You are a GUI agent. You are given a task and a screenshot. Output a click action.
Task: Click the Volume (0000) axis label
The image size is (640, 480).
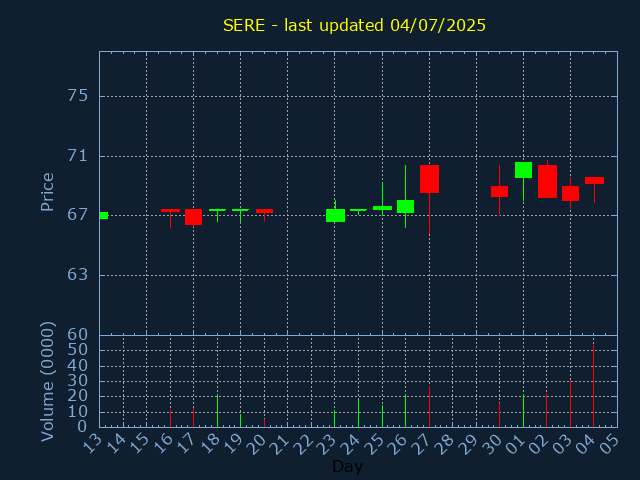click(x=47, y=382)
